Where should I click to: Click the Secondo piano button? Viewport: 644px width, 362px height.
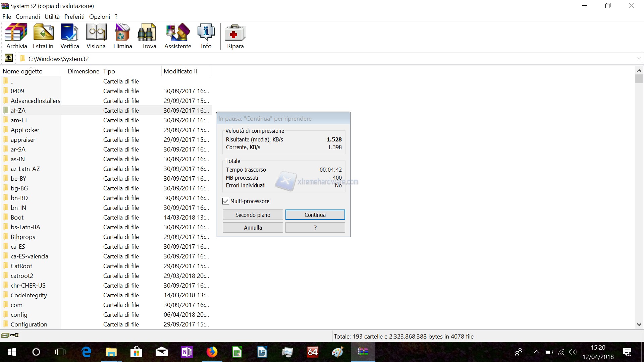pos(253,215)
